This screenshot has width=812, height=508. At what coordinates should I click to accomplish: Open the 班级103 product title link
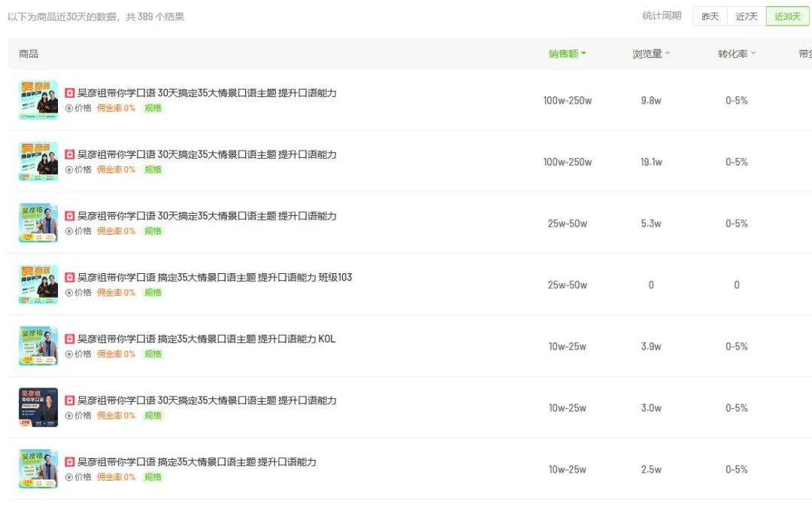(214, 278)
